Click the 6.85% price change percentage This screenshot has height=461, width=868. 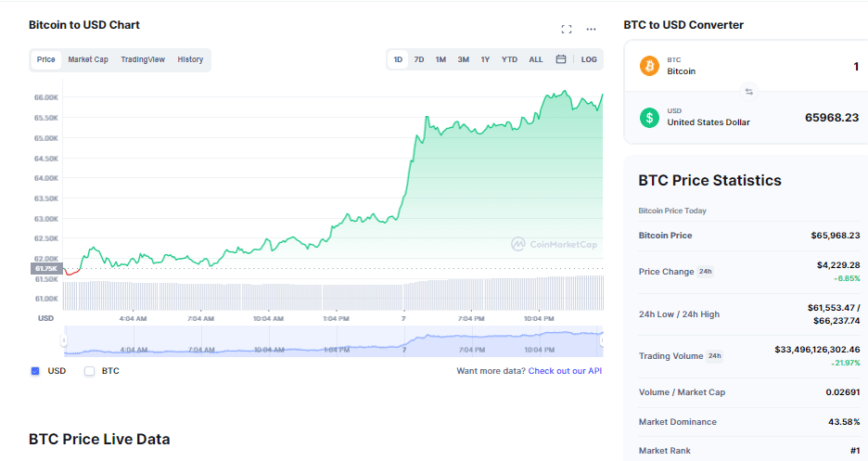(847, 278)
